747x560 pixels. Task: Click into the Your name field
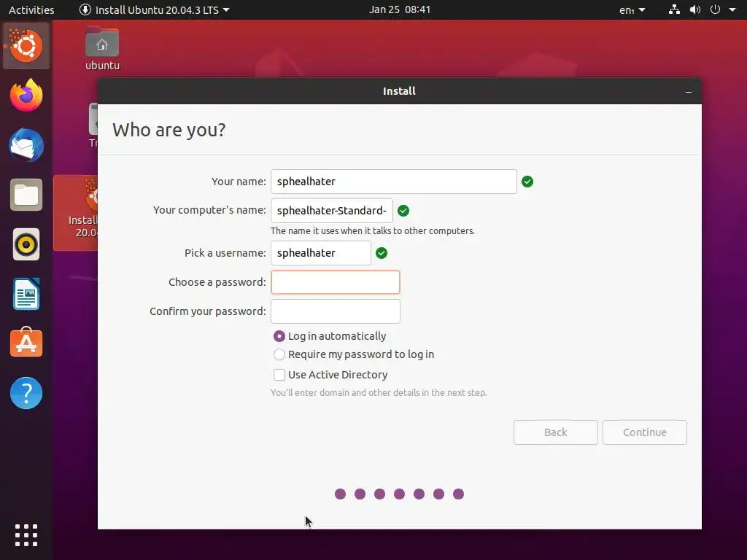click(x=393, y=182)
